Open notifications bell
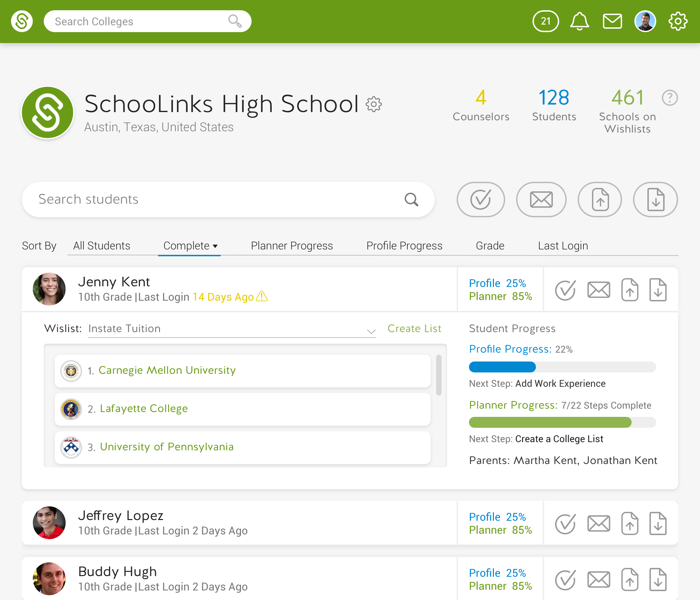Screen dimensions: 700x600 pyautogui.click(x=579, y=21)
